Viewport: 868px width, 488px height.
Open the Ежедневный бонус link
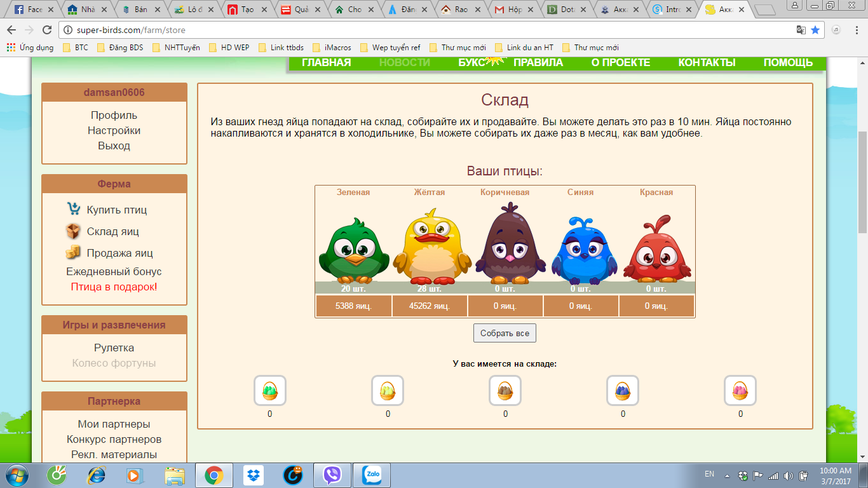point(114,271)
